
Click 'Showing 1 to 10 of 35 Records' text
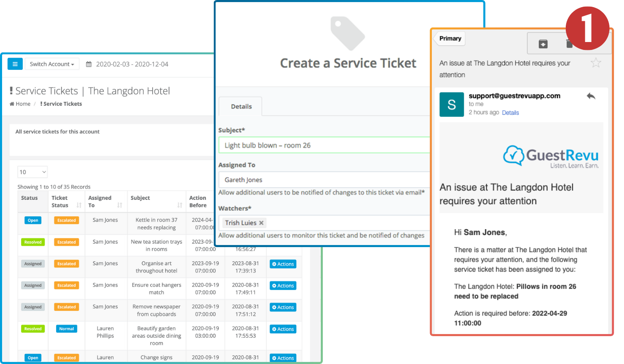54,187
